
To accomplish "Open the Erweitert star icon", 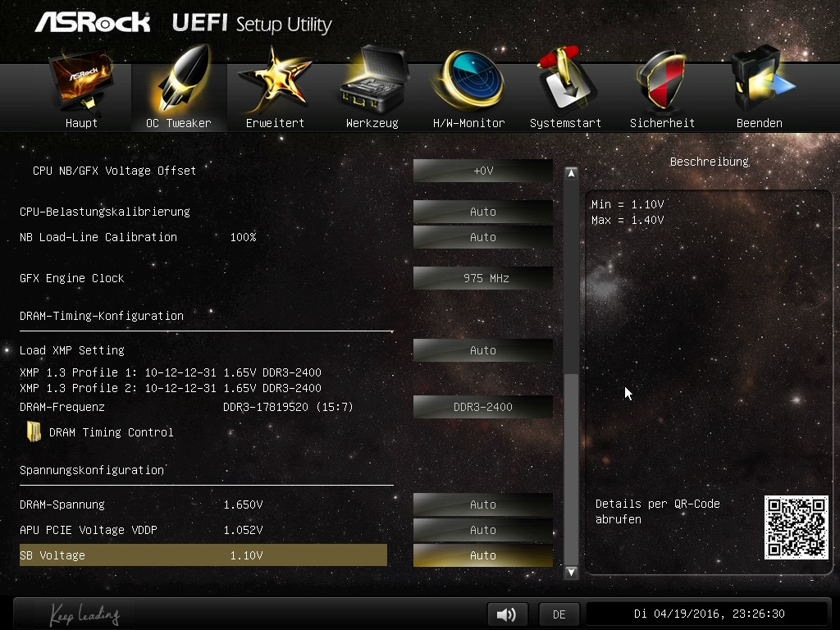I will [x=276, y=80].
